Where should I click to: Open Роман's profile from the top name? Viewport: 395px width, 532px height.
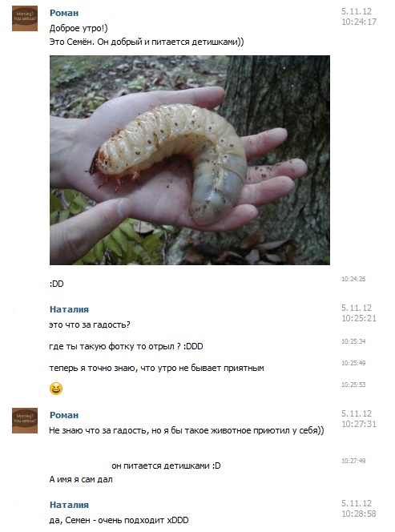coord(64,13)
